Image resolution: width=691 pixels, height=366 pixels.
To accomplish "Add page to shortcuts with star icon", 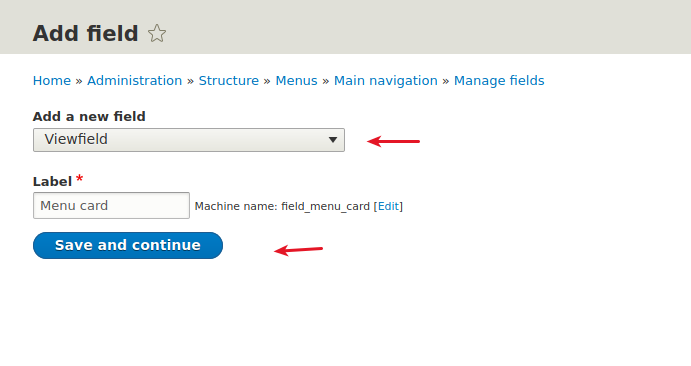I will pos(157,33).
